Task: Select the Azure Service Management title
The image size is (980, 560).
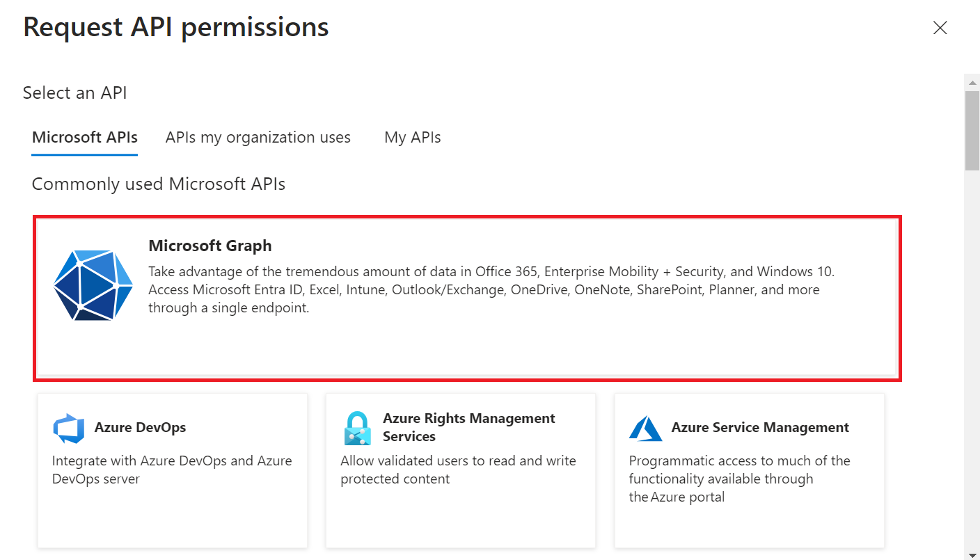Action: pos(759,427)
